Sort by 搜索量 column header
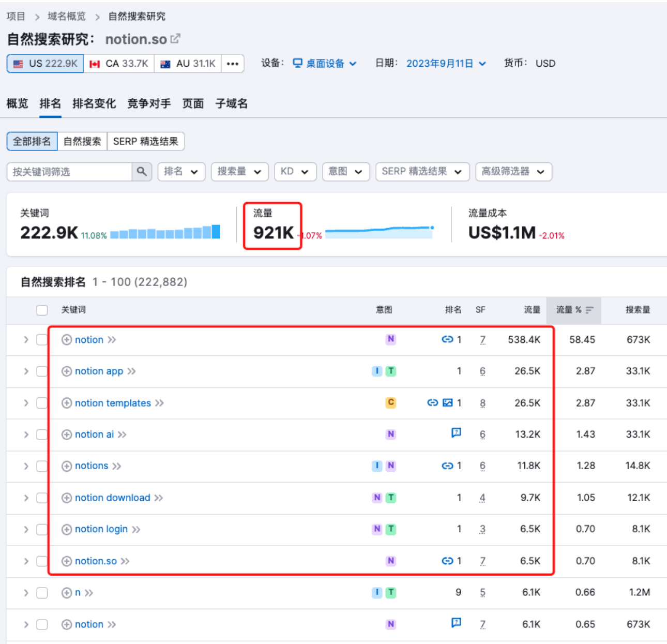Viewport: 667px width, 644px height. tap(638, 310)
